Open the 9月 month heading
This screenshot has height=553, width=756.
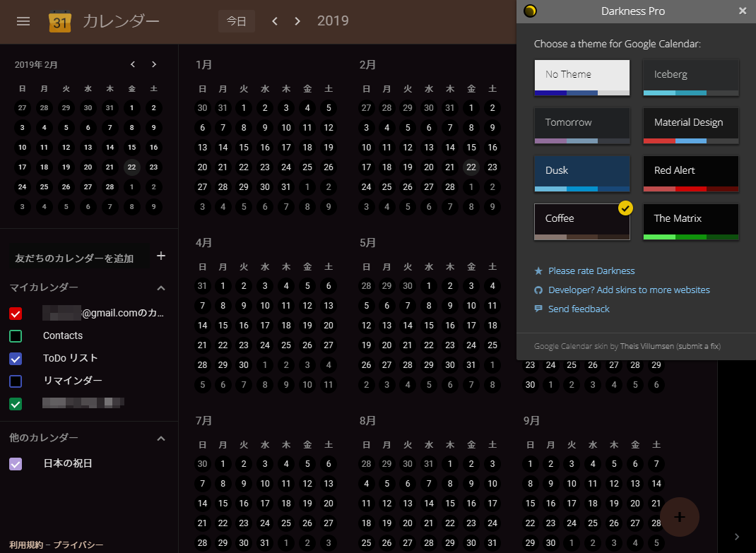click(x=531, y=420)
